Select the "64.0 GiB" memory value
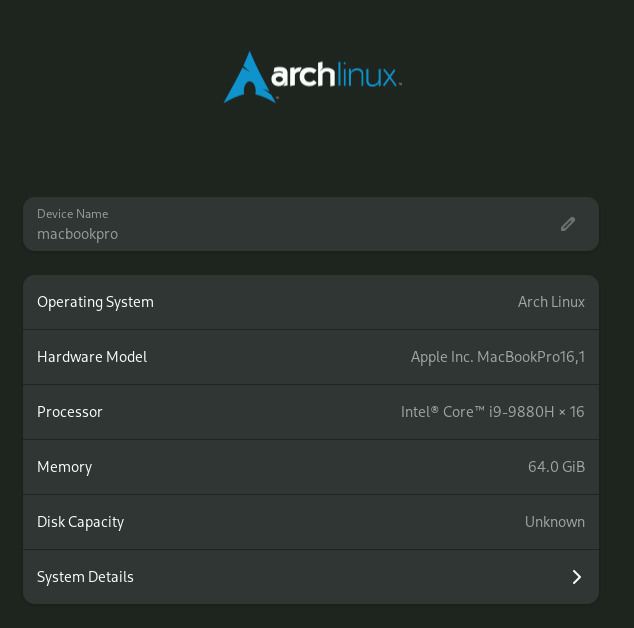 pyautogui.click(x=556, y=467)
